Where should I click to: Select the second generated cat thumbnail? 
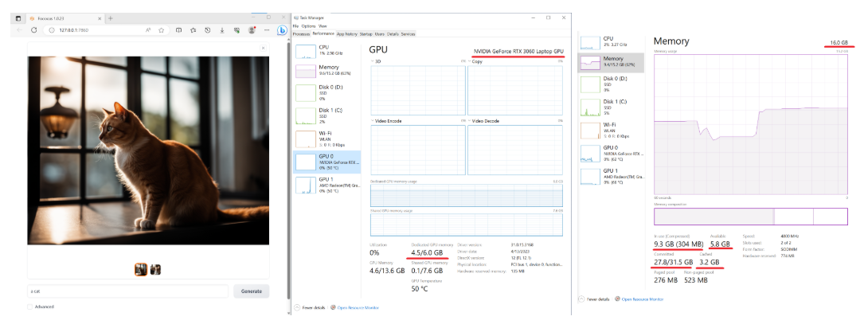coord(155,270)
